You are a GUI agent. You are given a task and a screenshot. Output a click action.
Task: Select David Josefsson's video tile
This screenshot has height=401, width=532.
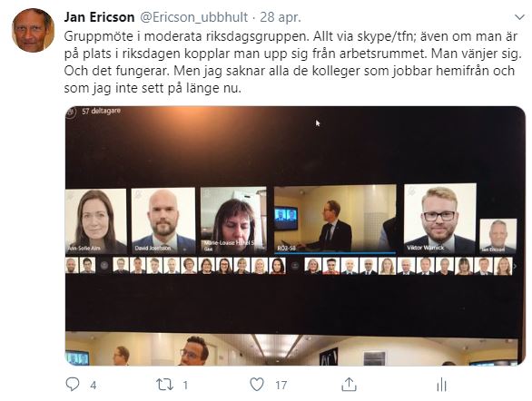(x=163, y=220)
